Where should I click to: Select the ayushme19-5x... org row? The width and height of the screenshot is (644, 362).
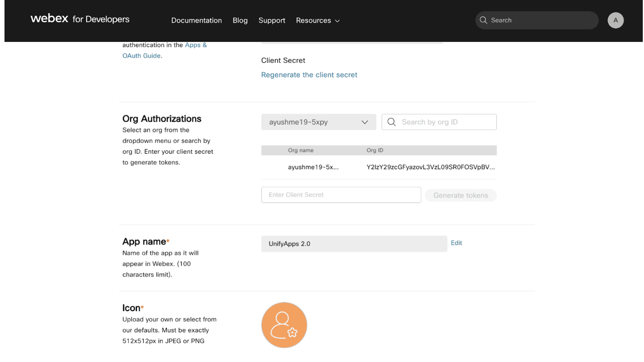(313, 167)
